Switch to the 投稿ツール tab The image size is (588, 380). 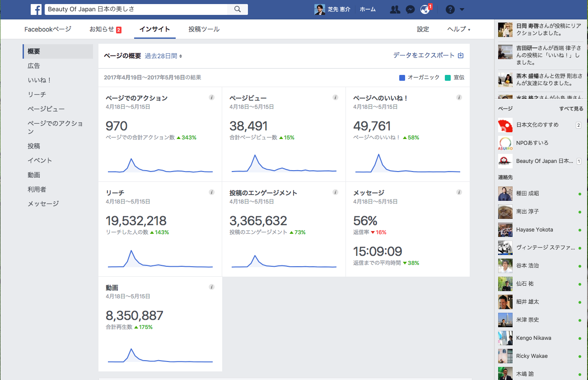click(x=204, y=29)
